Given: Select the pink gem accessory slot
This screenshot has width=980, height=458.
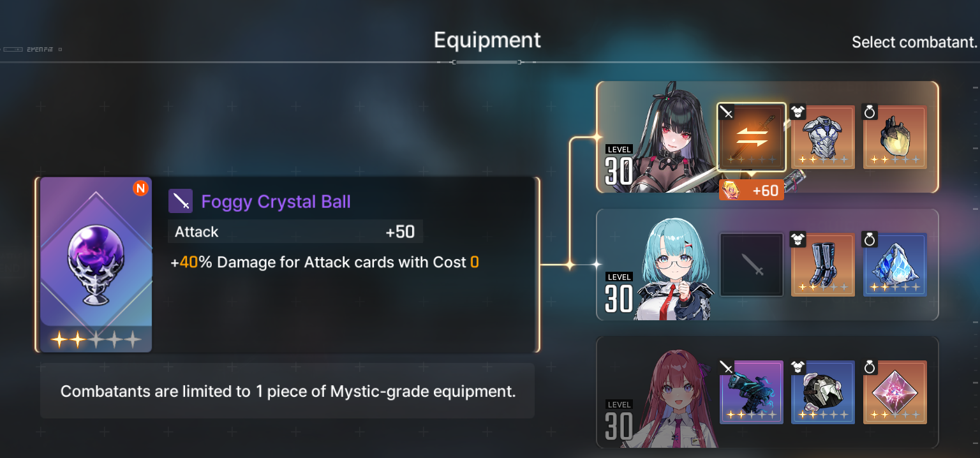Looking at the screenshot, I should click(895, 392).
